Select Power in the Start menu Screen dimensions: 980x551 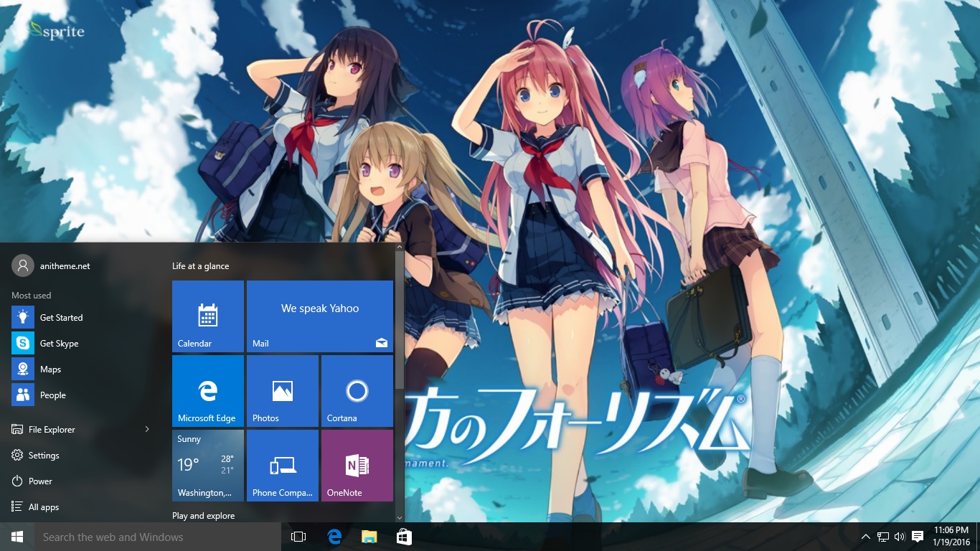tap(40, 481)
